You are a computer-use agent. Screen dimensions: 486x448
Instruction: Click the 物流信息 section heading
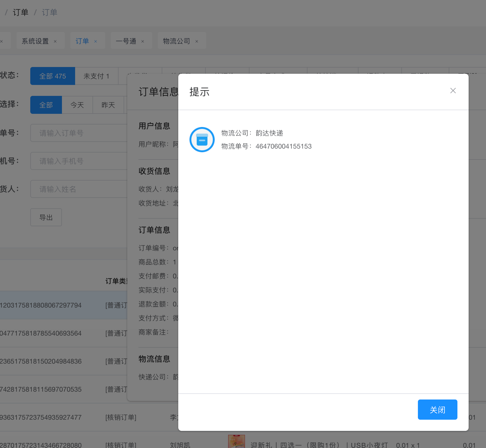(x=154, y=359)
